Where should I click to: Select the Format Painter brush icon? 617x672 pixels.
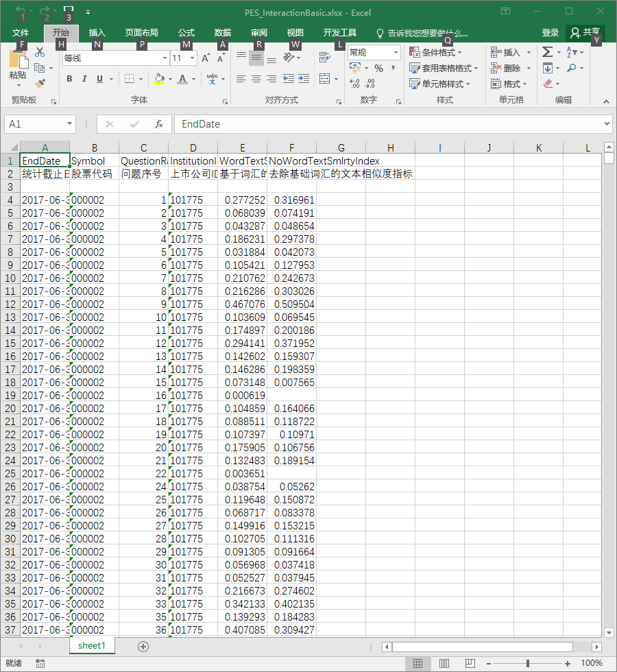(x=40, y=83)
